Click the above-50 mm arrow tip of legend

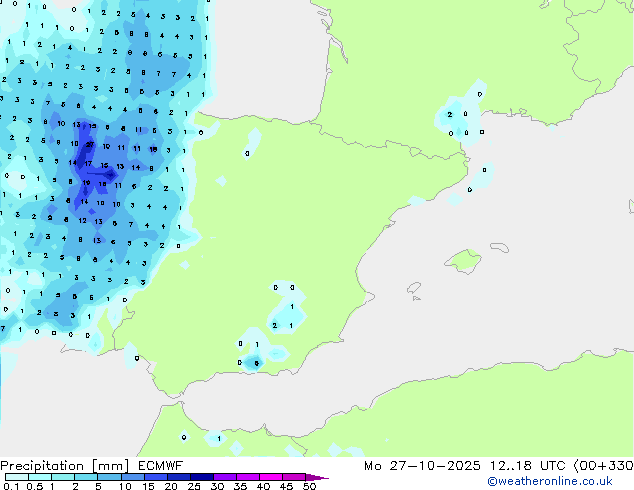point(317,477)
